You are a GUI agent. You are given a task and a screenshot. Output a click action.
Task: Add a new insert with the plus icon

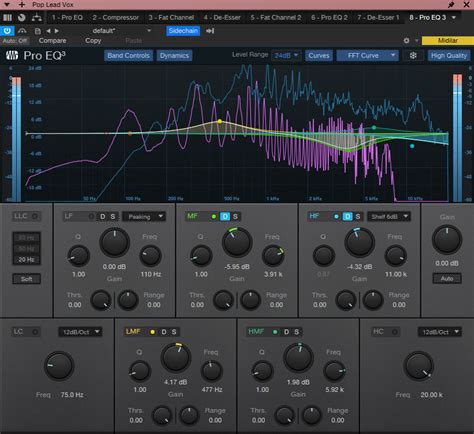coord(22,5)
